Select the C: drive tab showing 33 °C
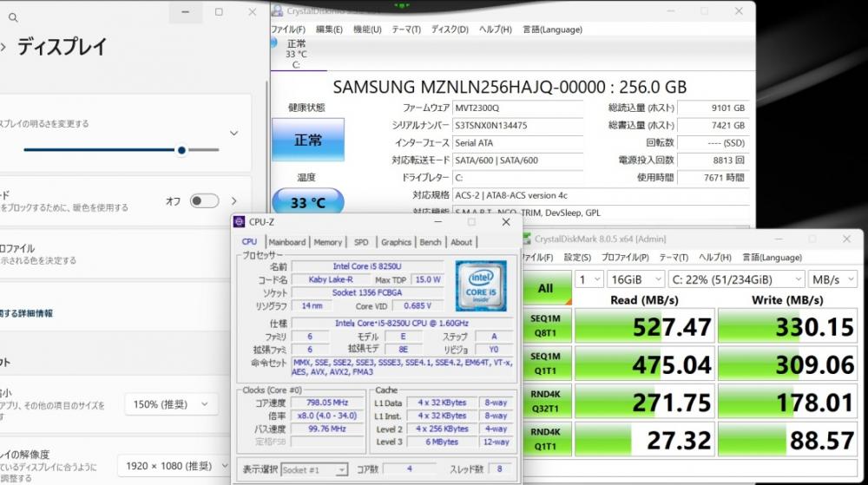868x485 pixels. (x=296, y=54)
